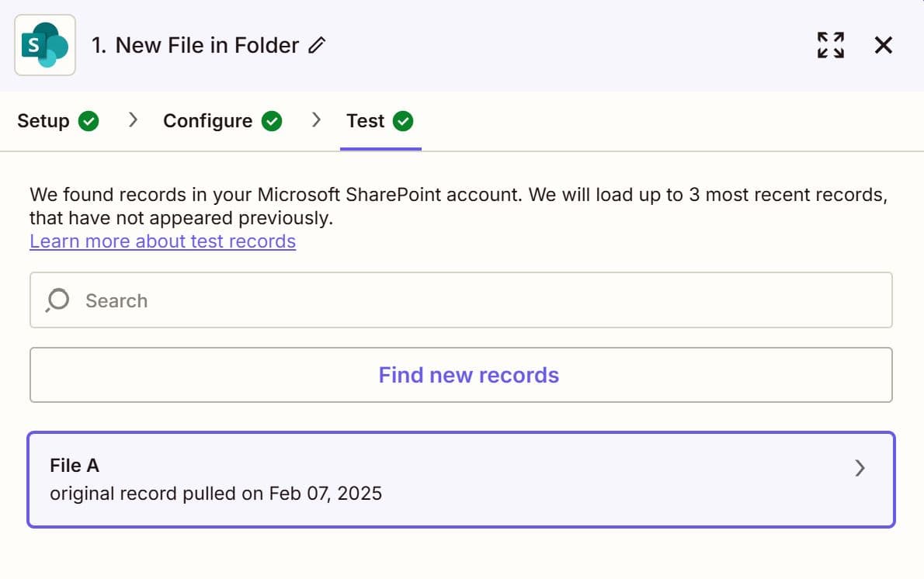Expand the File A record details
This screenshot has height=579, width=924.
point(860,468)
